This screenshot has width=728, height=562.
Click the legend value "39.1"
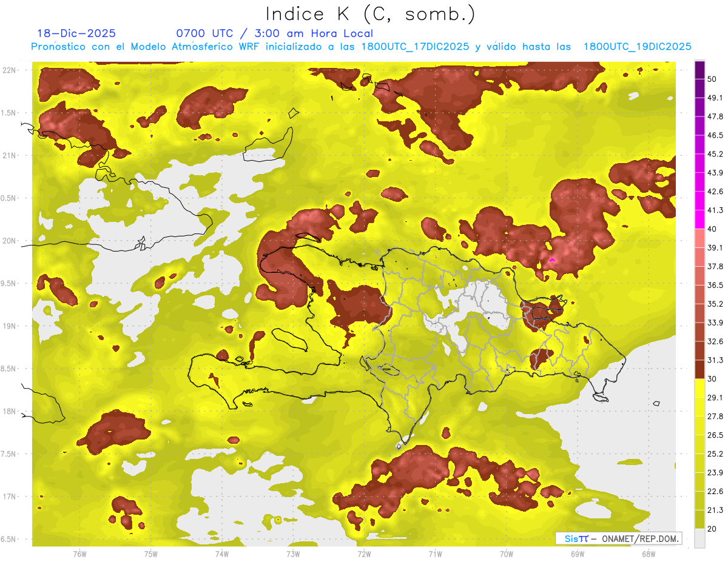[x=715, y=247]
